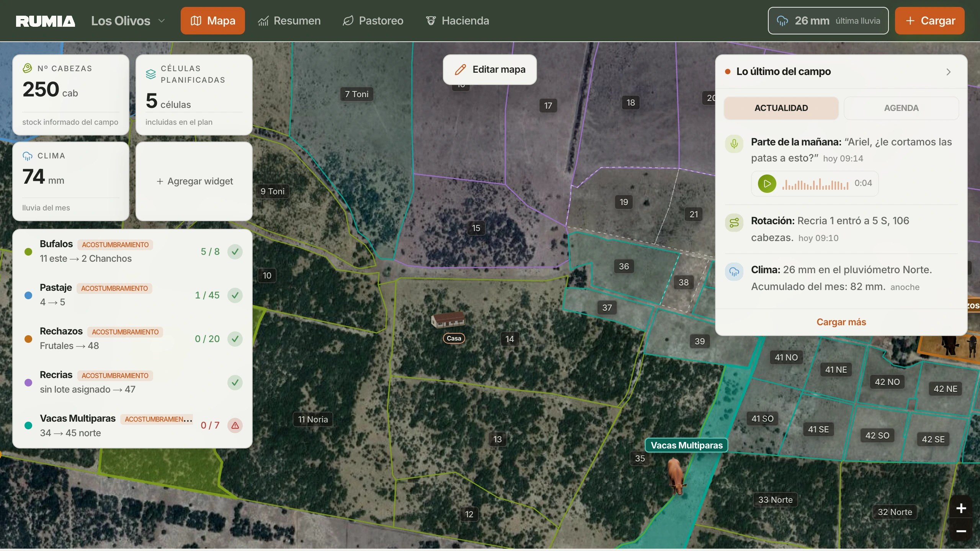Click the green check on Recrias row

tap(235, 382)
